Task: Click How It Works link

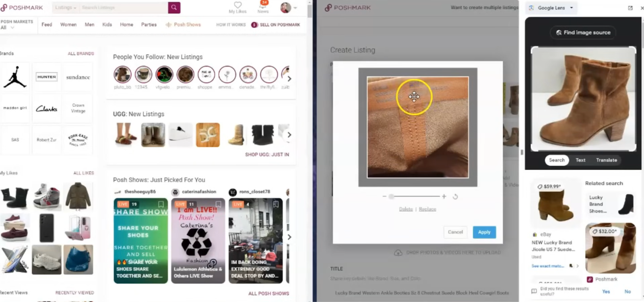Action: tap(231, 25)
